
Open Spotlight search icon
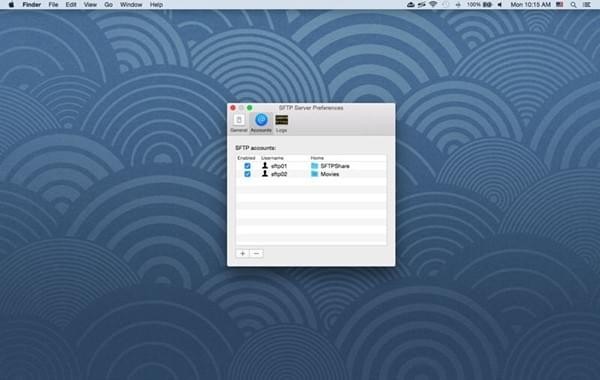point(573,5)
